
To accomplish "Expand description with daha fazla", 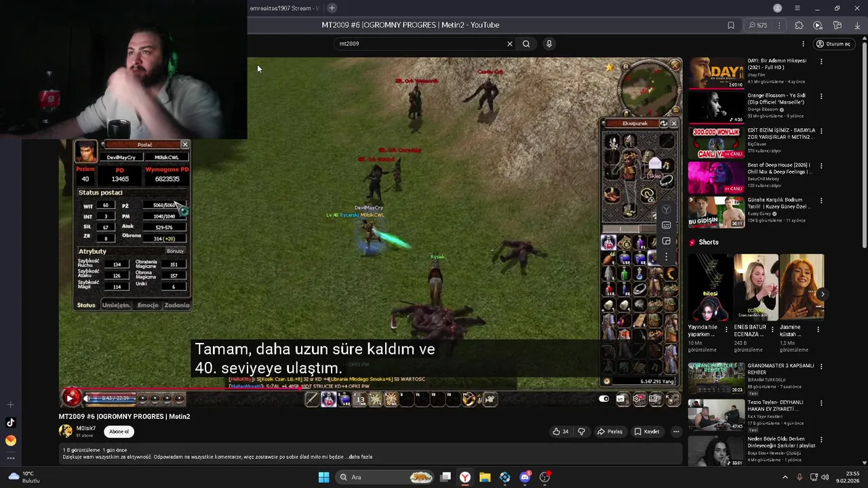I will point(361,457).
